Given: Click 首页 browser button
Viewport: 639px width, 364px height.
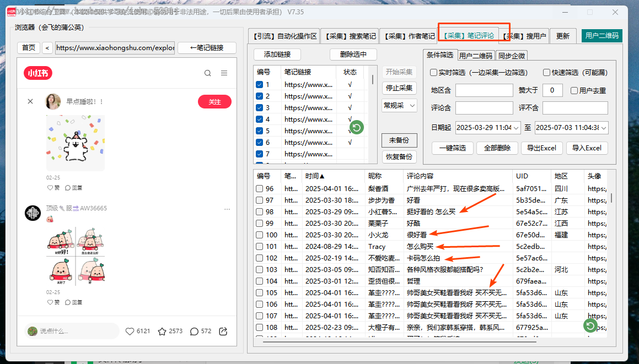Looking at the screenshot, I should (29, 48).
